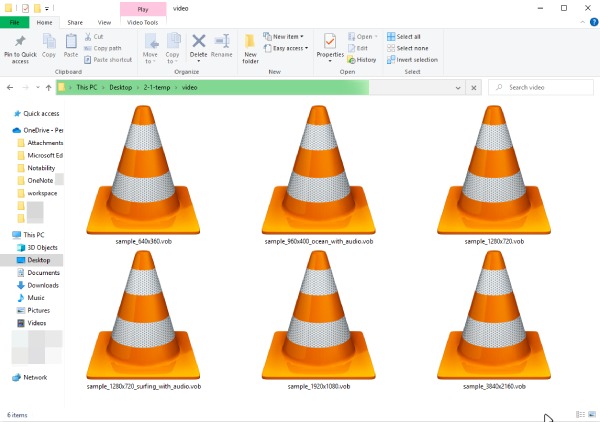Image resolution: width=600 pixels, height=422 pixels.
Task: Select This PC in sidebar
Action: point(29,235)
